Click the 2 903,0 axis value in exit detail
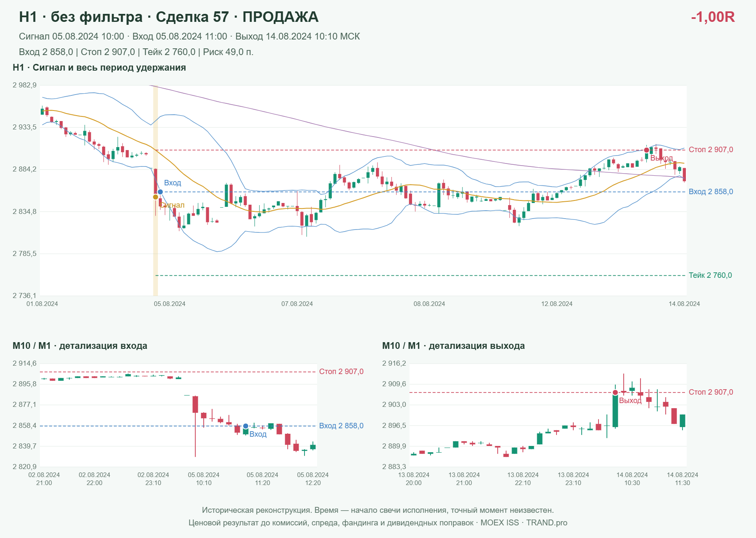Viewport: 756px width, 538px height. coord(394,404)
